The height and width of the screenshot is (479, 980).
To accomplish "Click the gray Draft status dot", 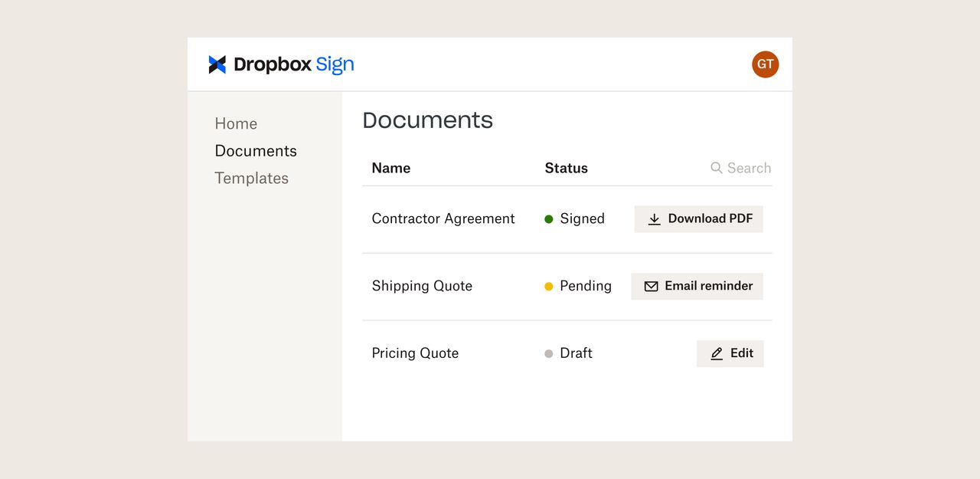I will pos(548,353).
